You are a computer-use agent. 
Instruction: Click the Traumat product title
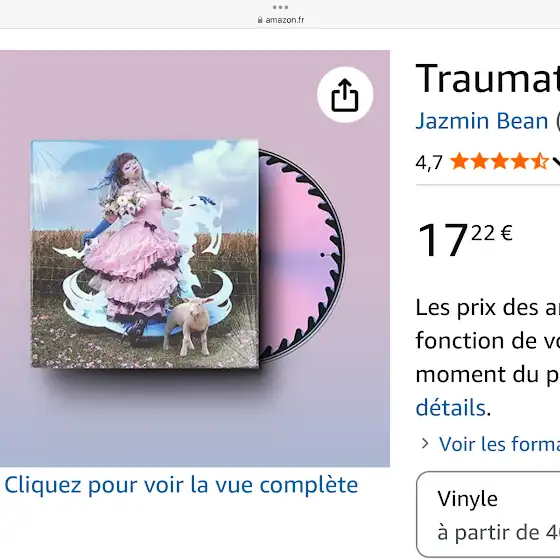(x=488, y=79)
